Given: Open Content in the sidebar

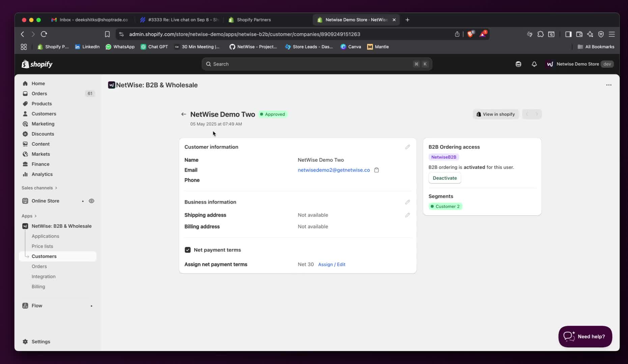Looking at the screenshot, I should 58,144.
